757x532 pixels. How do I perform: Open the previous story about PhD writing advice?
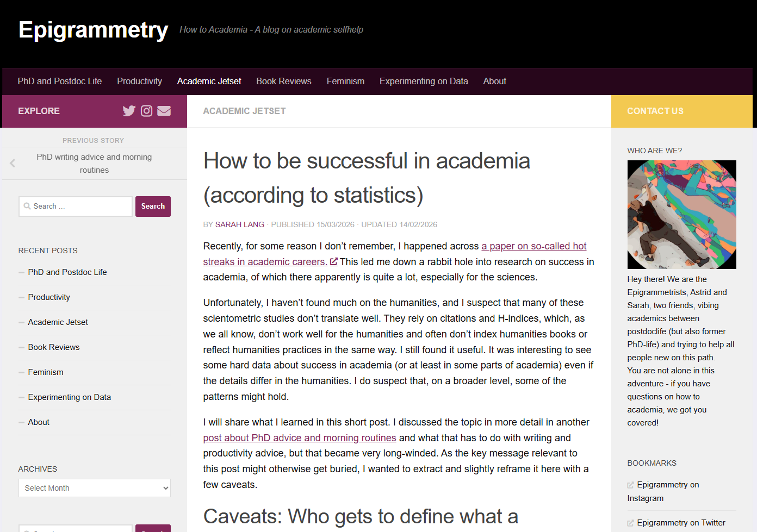pos(94,163)
